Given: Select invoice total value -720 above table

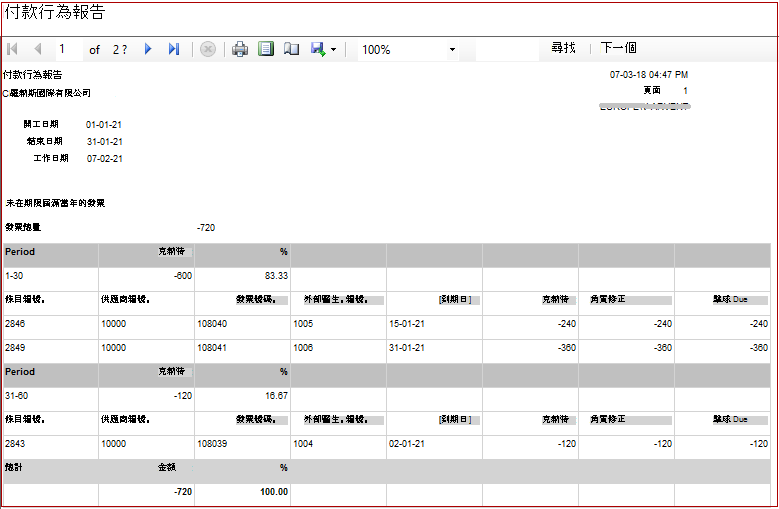Looking at the screenshot, I should (206, 228).
